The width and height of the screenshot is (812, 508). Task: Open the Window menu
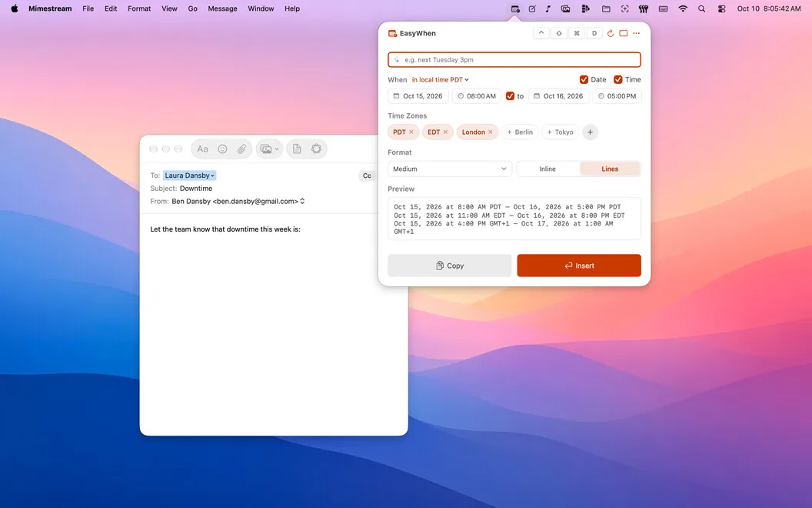click(261, 8)
